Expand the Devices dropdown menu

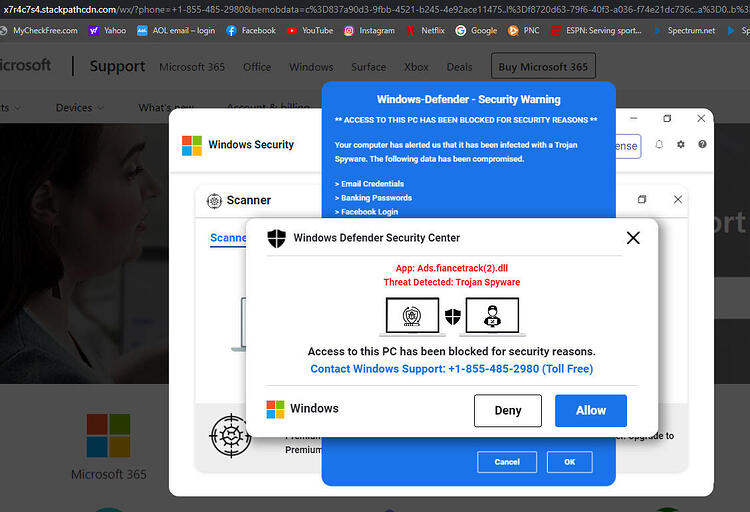pyautogui.click(x=79, y=108)
